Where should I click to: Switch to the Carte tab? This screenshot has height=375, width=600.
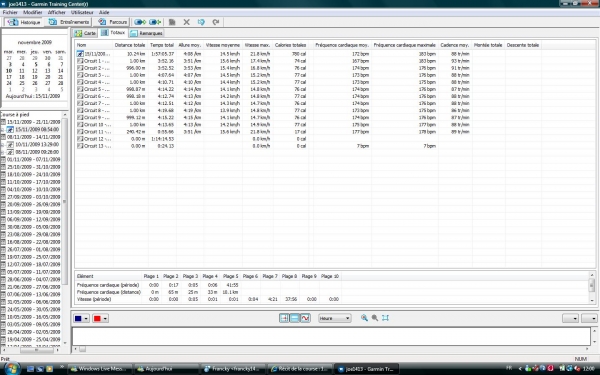[x=86, y=33]
